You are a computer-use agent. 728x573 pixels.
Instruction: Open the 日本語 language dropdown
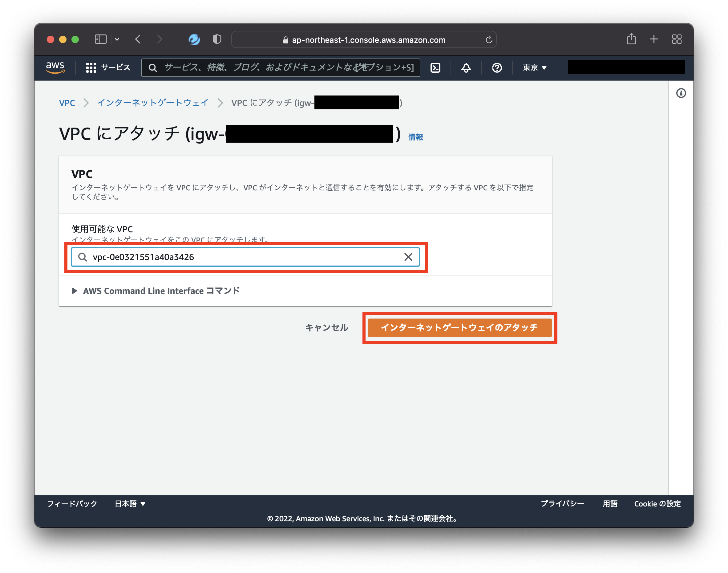(x=130, y=504)
